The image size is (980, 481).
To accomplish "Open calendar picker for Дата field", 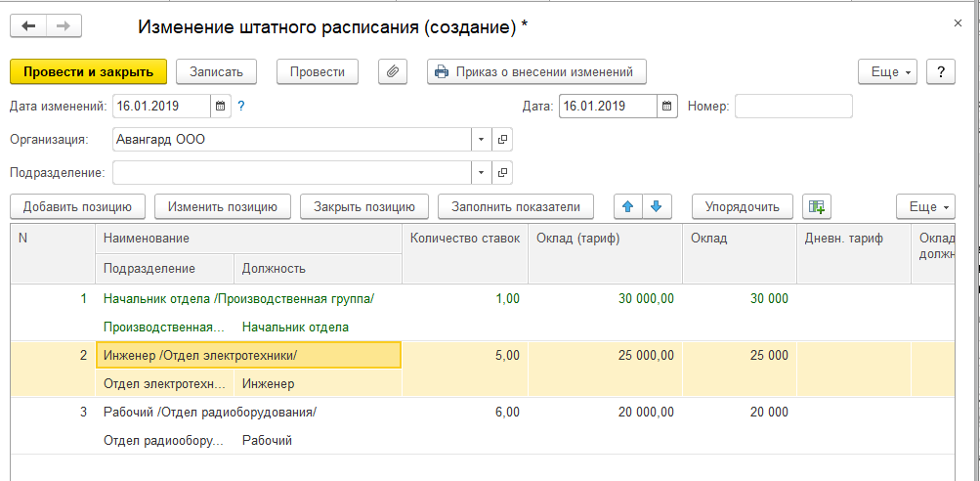I will (666, 106).
